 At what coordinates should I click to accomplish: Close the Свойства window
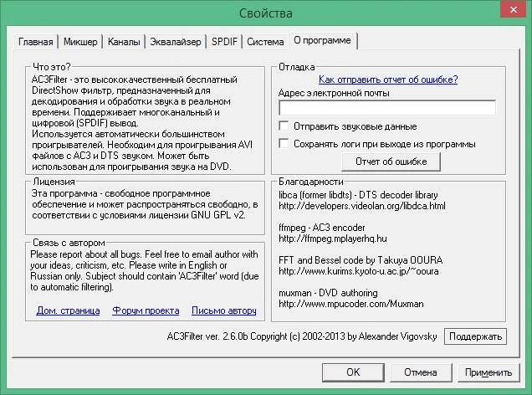[514, 10]
